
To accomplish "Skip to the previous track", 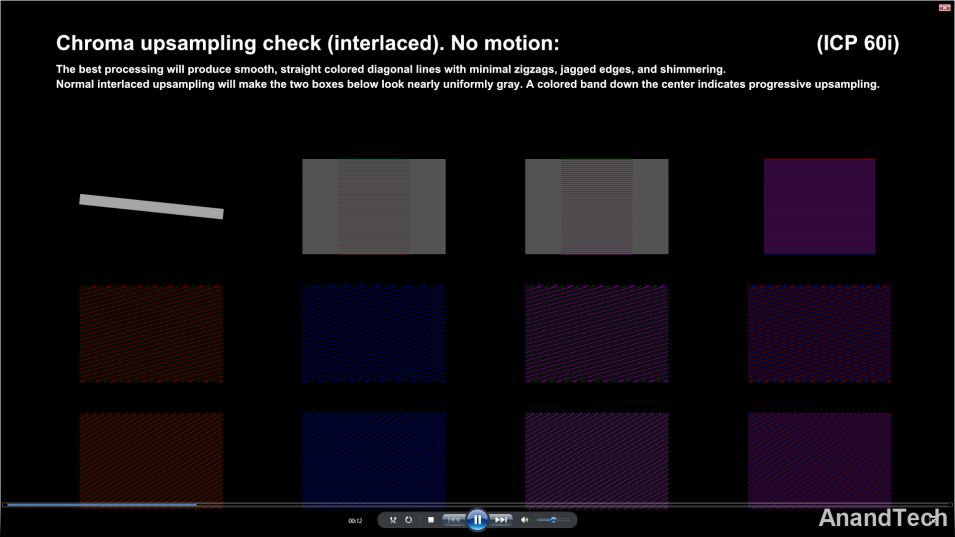I will click(x=454, y=520).
